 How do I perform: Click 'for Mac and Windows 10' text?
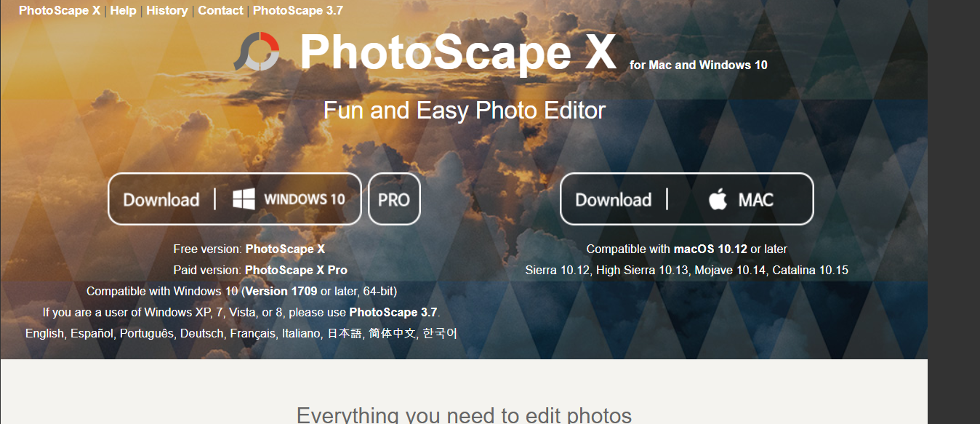(699, 65)
